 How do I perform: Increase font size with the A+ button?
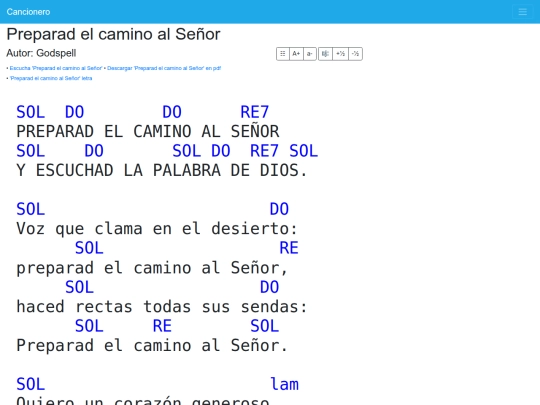(x=296, y=54)
